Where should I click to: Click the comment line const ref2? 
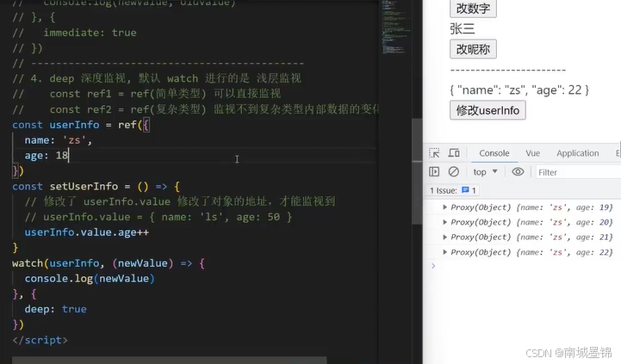[196, 109]
